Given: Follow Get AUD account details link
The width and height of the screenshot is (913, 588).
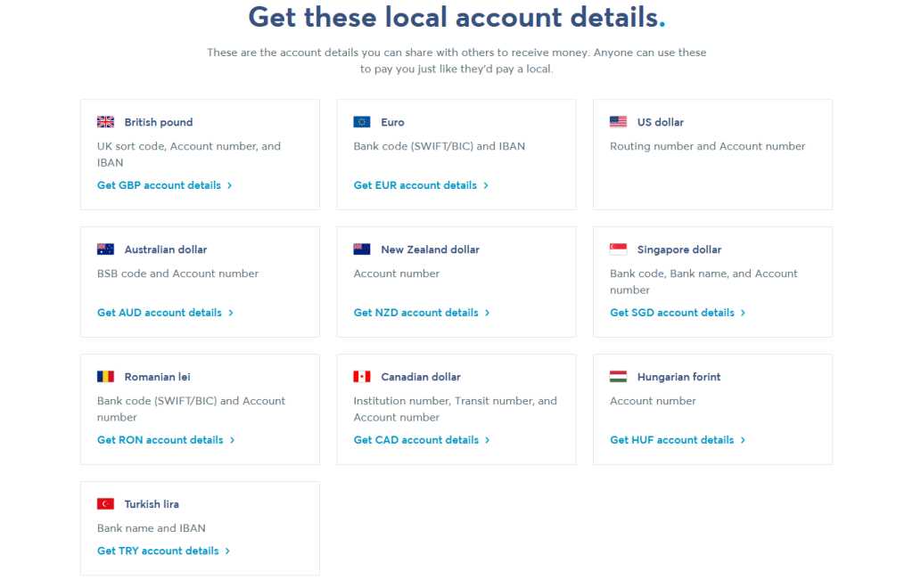Looking at the screenshot, I should [159, 313].
